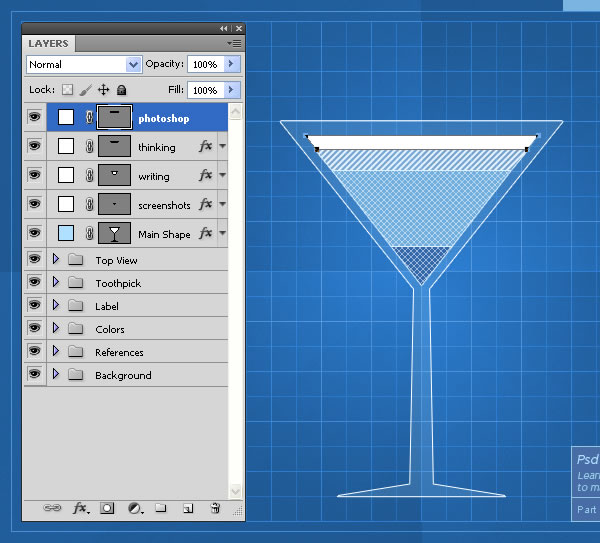600x543 pixels.
Task: Open the Opacity slider arrow
Action: 232,64
